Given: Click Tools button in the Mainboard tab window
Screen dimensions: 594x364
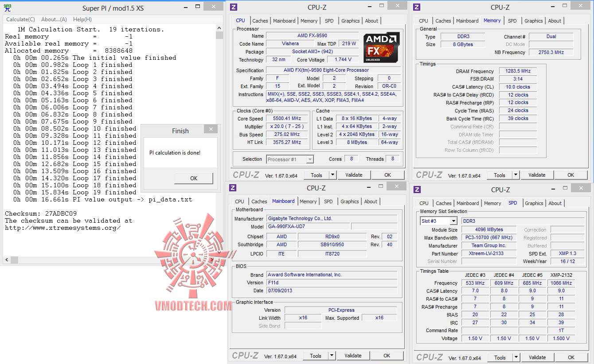Looking at the screenshot, I should coord(316,356).
